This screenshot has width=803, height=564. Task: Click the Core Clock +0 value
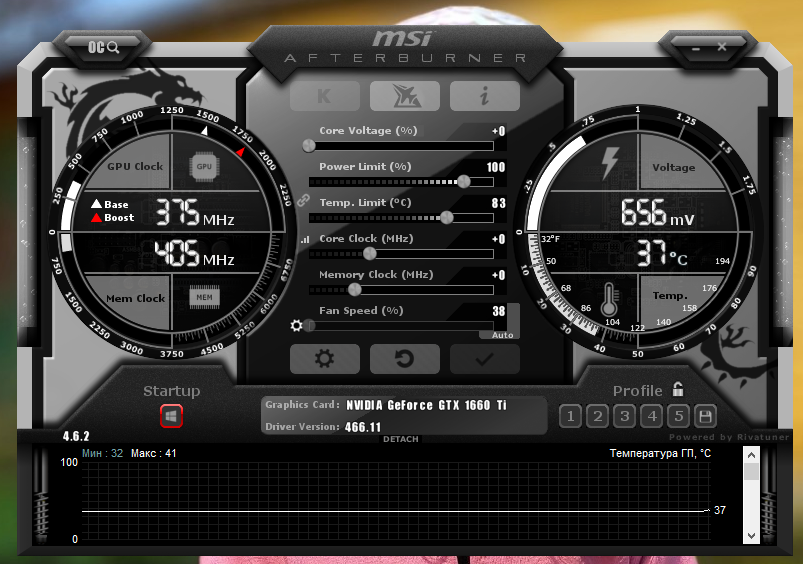498,239
